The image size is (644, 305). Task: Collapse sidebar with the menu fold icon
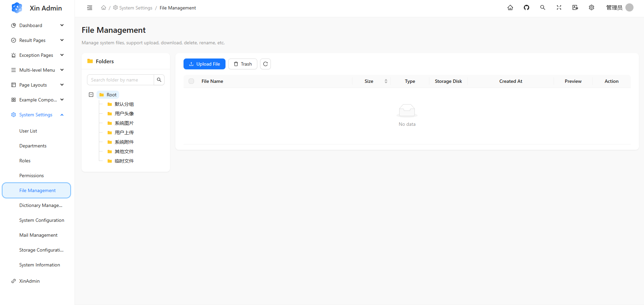(90, 8)
